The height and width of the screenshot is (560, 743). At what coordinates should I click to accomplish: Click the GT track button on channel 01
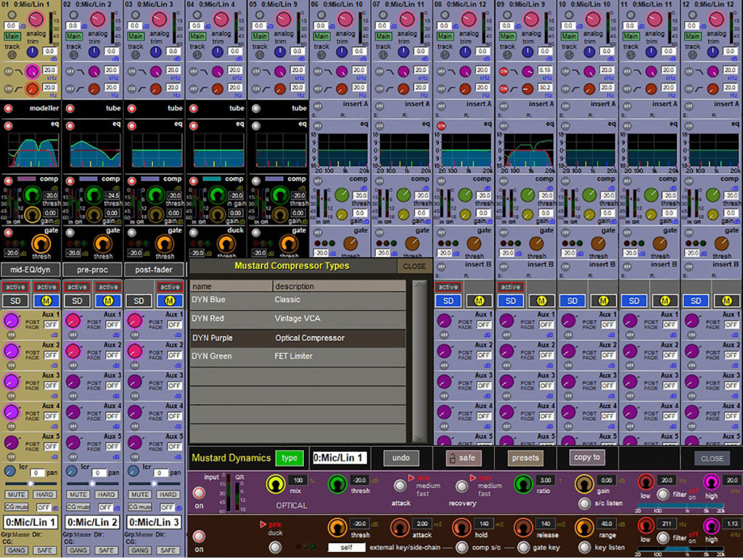point(12,55)
